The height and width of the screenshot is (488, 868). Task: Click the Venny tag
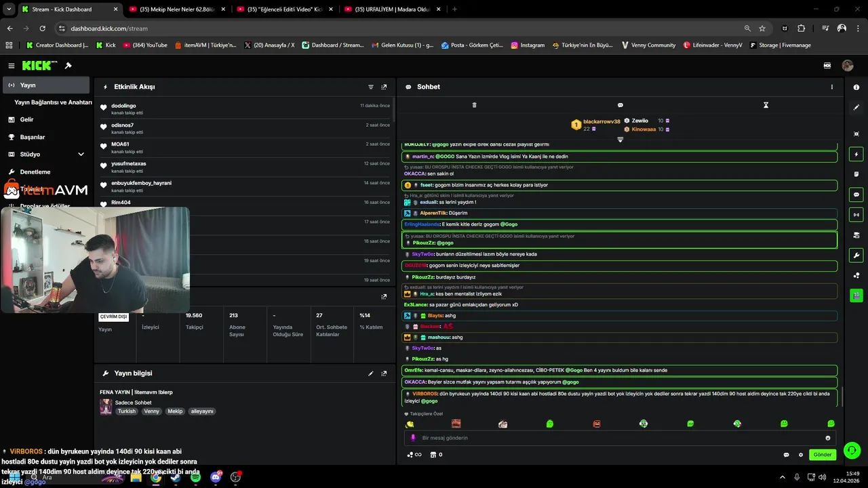tap(152, 411)
